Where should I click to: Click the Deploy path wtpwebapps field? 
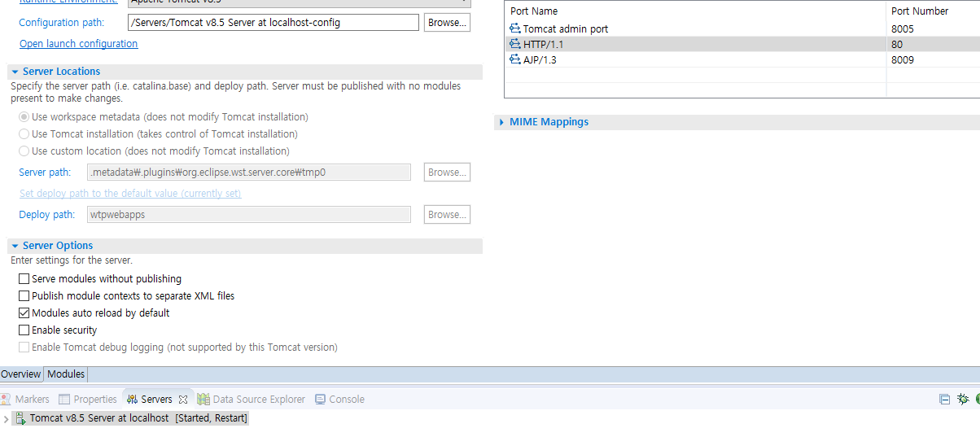248,215
